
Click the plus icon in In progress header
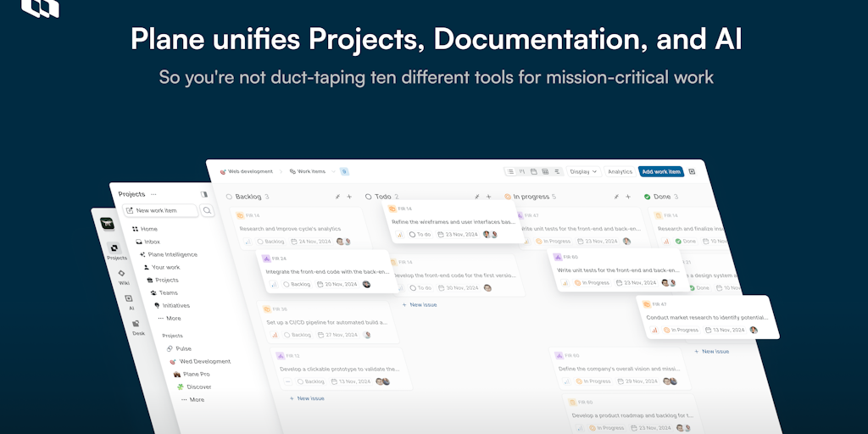[x=628, y=197]
